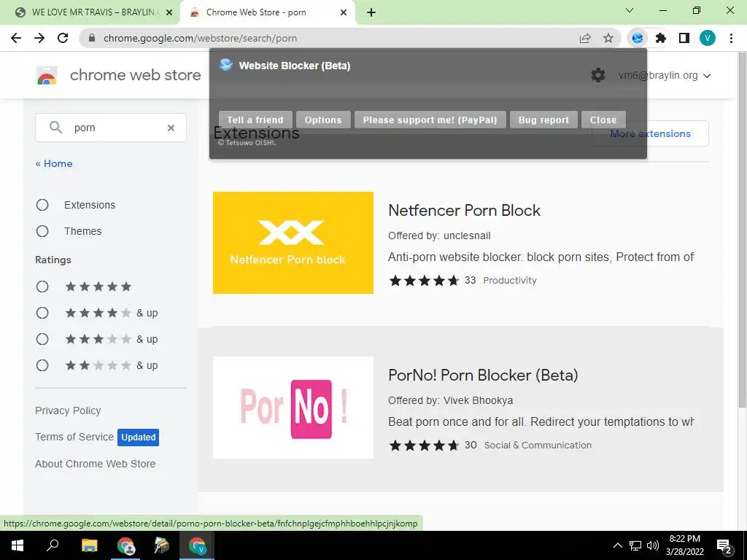Click the Offered by: Vivek Bhookya text
The width and height of the screenshot is (747, 560).
450,400
